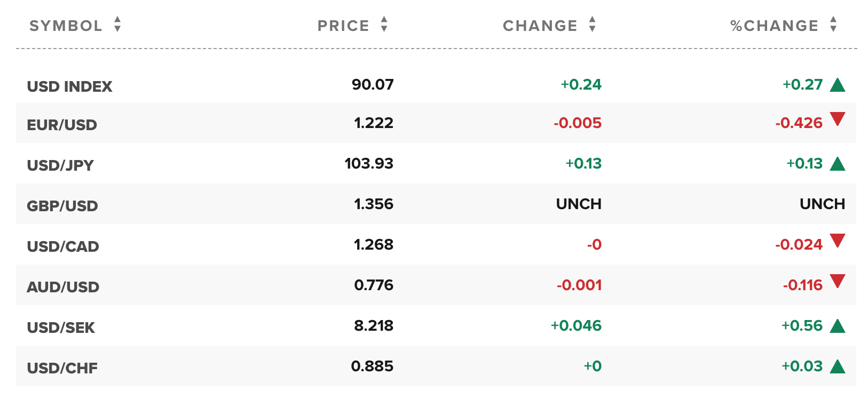The height and width of the screenshot is (399, 868).
Task: Click green up triangle for USD/CHF
Action: point(838,366)
